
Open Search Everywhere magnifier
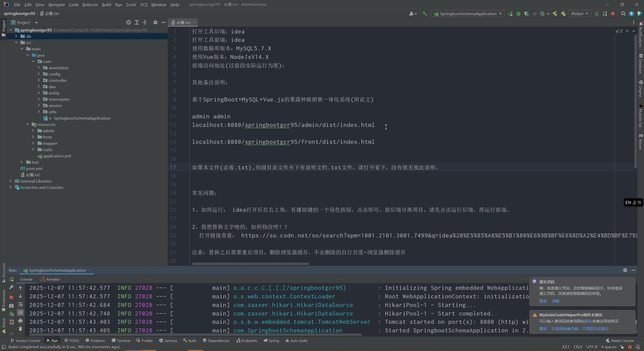623,14
